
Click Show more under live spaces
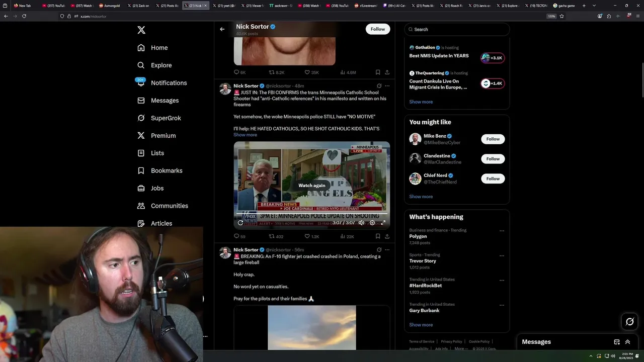(x=421, y=102)
